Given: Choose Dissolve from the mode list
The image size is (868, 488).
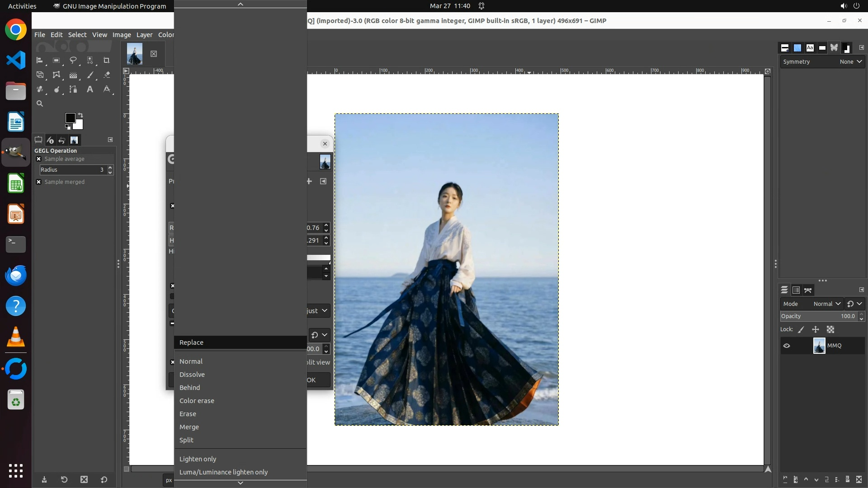Looking at the screenshot, I should 192,375.
